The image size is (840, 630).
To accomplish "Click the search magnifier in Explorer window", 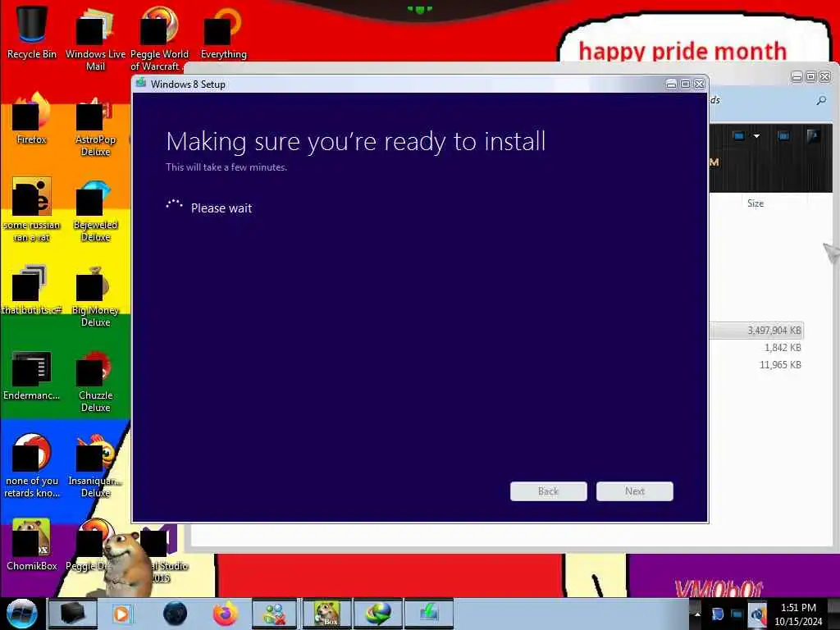I will pyautogui.click(x=820, y=101).
